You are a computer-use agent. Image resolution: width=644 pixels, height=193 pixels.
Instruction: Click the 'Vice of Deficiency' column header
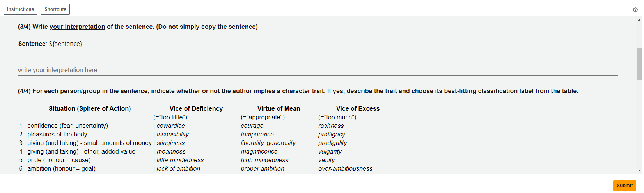(196, 108)
